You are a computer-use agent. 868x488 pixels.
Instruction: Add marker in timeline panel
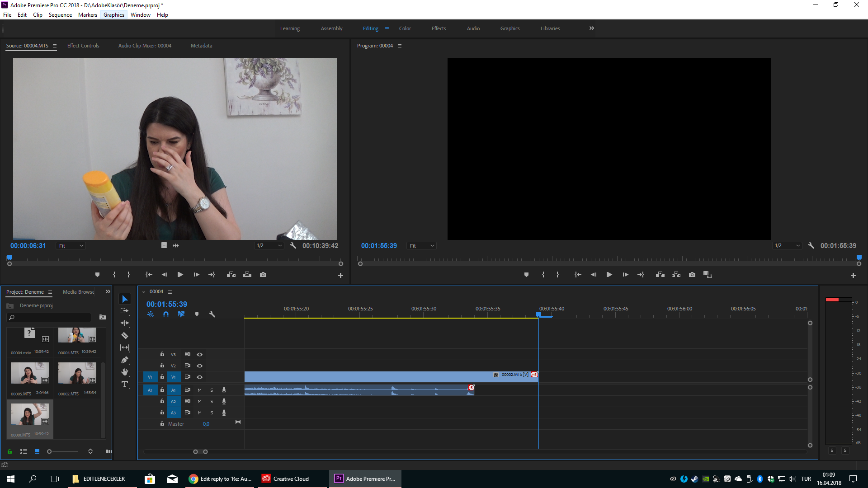(x=197, y=314)
